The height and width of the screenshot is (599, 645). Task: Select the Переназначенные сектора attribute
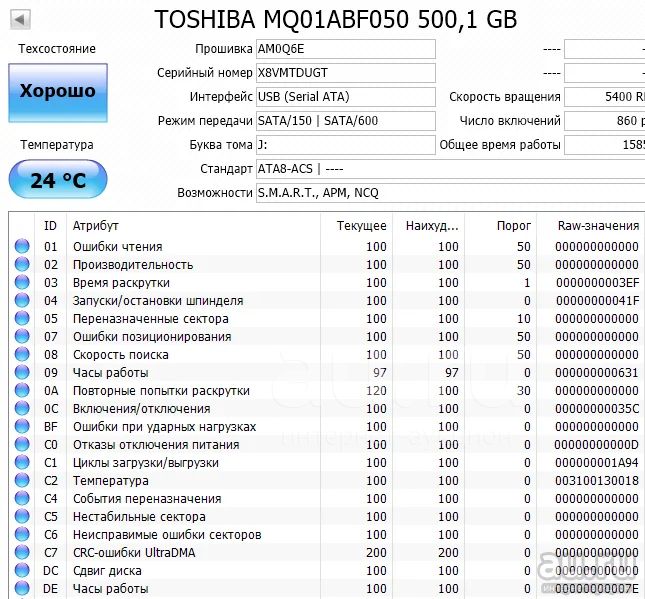tap(151, 319)
